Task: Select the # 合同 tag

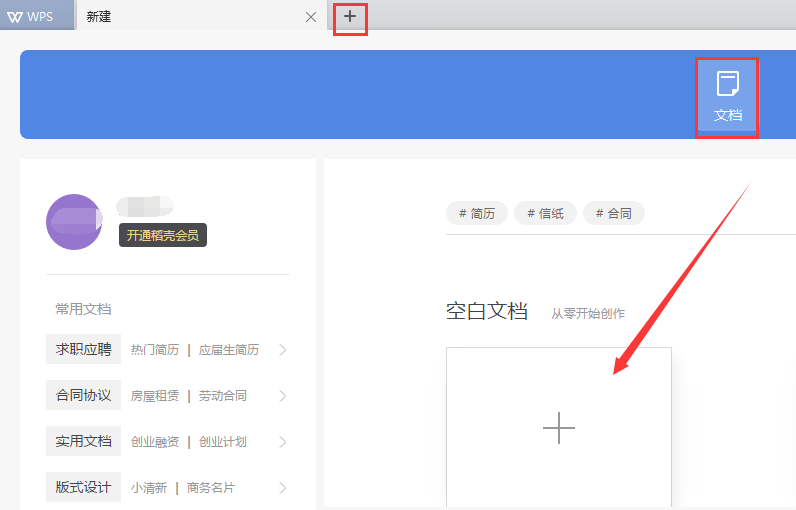Action: point(614,213)
